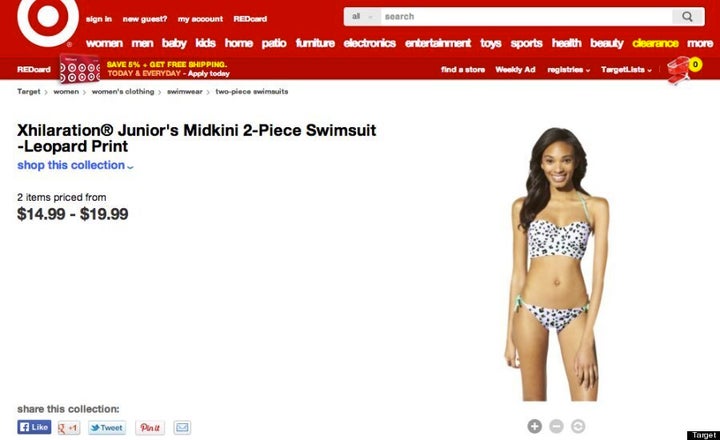Image resolution: width=720 pixels, height=440 pixels.
Task: Click the Pin it button
Action: 150,428
